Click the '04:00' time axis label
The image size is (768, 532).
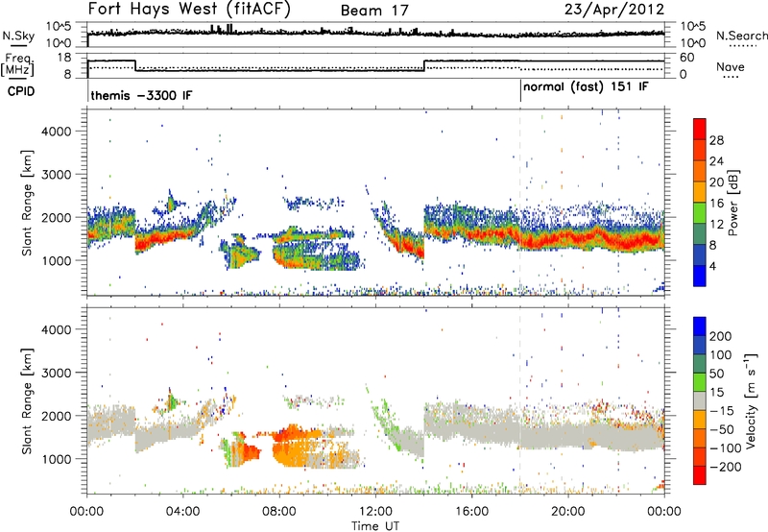(x=183, y=512)
